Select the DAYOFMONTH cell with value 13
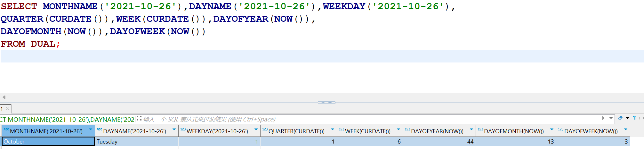This screenshot has width=644, height=149. [515, 142]
